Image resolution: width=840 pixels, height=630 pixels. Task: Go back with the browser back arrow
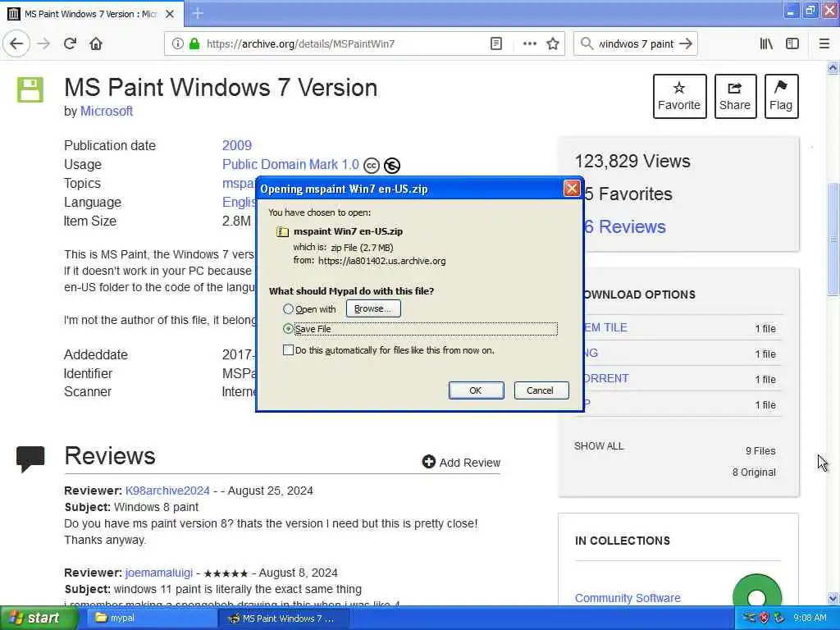click(16, 44)
